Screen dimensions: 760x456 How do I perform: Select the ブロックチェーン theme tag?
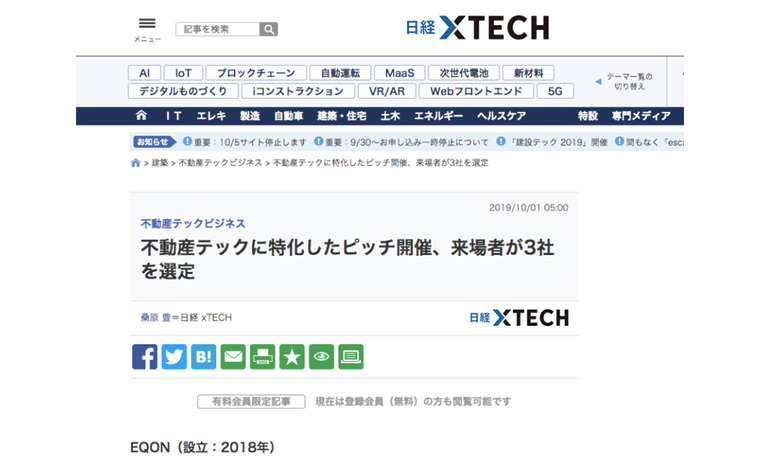pos(255,73)
